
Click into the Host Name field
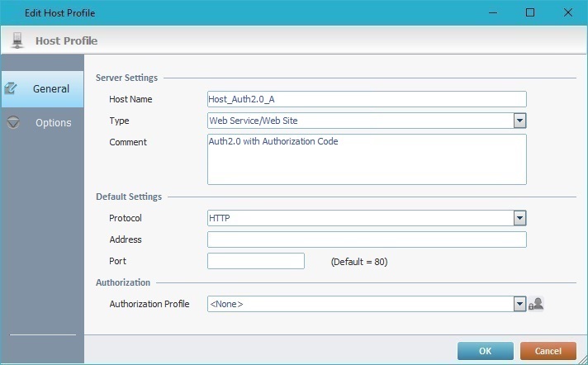[x=367, y=99]
